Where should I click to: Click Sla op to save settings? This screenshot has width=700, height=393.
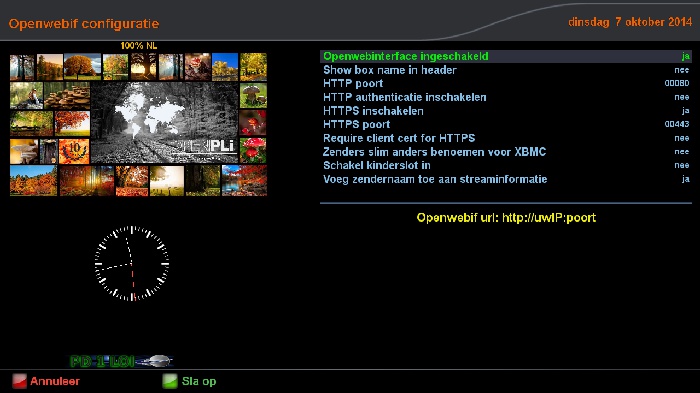(199, 381)
